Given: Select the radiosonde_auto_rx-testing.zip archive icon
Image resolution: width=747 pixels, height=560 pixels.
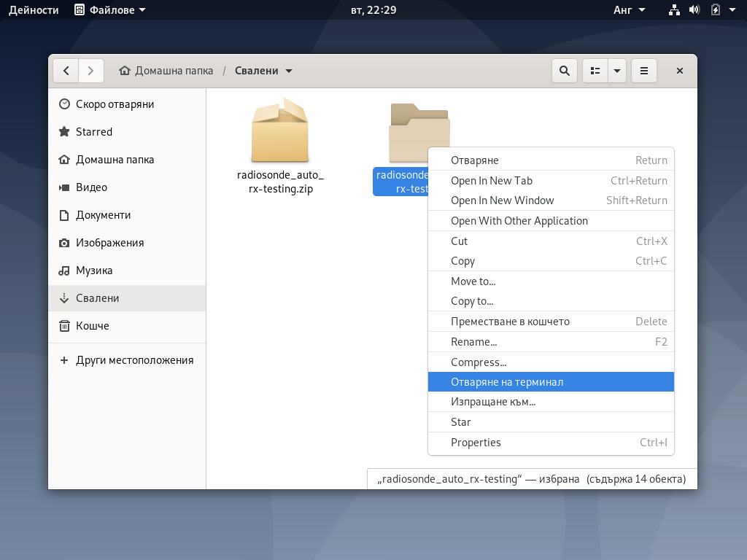Looking at the screenshot, I should tap(280, 131).
